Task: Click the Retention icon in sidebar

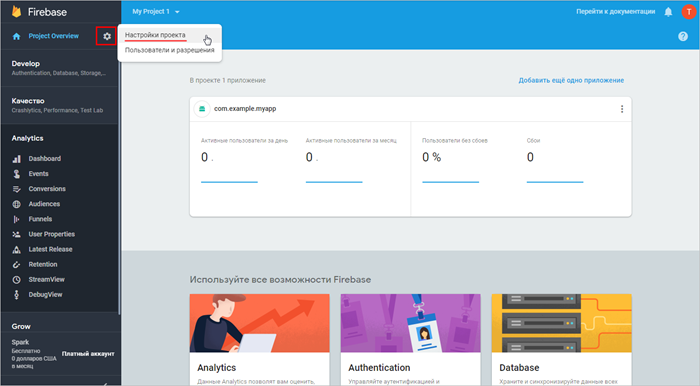Action: tap(17, 265)
